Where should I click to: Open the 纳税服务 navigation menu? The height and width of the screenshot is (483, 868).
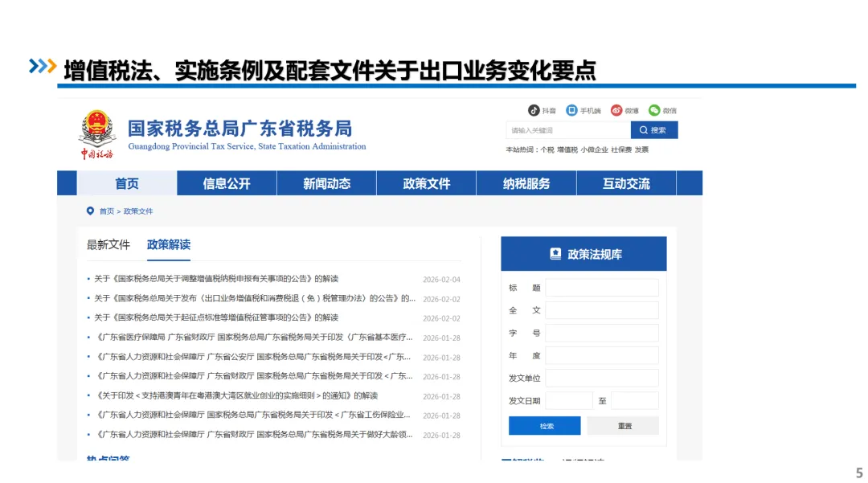tap(526, 183)
